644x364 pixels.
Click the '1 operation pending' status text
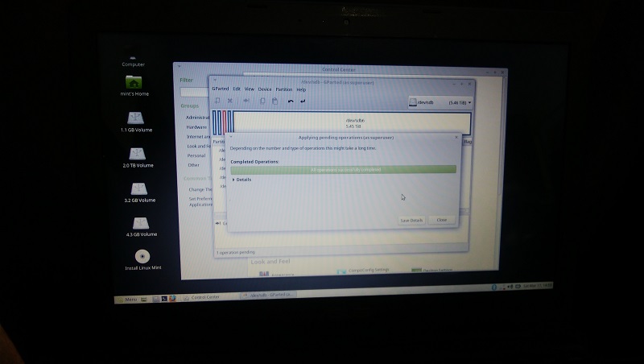click(236, 252)
